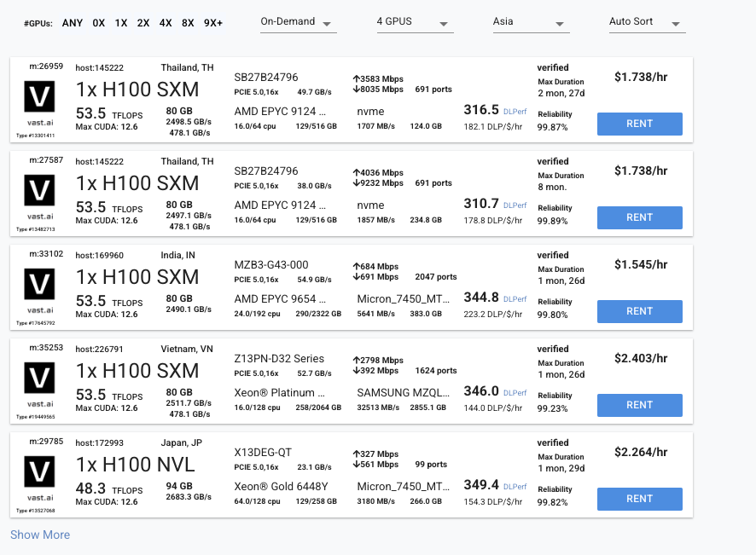Click the vast.ai logo for machine m:27587
The image size is (756, 555).
[39, 190]
